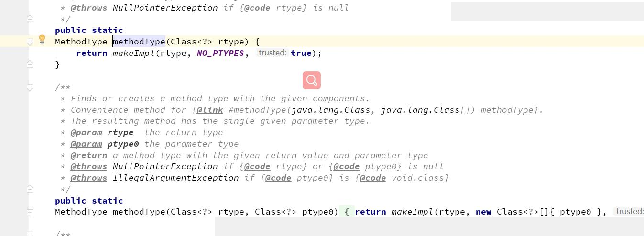Expand the folded two-parameter methodType method
Viewport: 644px width, 236px height.
(30, 212)
